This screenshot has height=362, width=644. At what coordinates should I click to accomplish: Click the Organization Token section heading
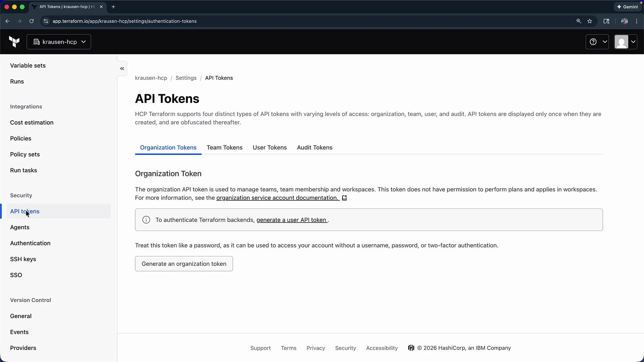[x=168, y=174]
